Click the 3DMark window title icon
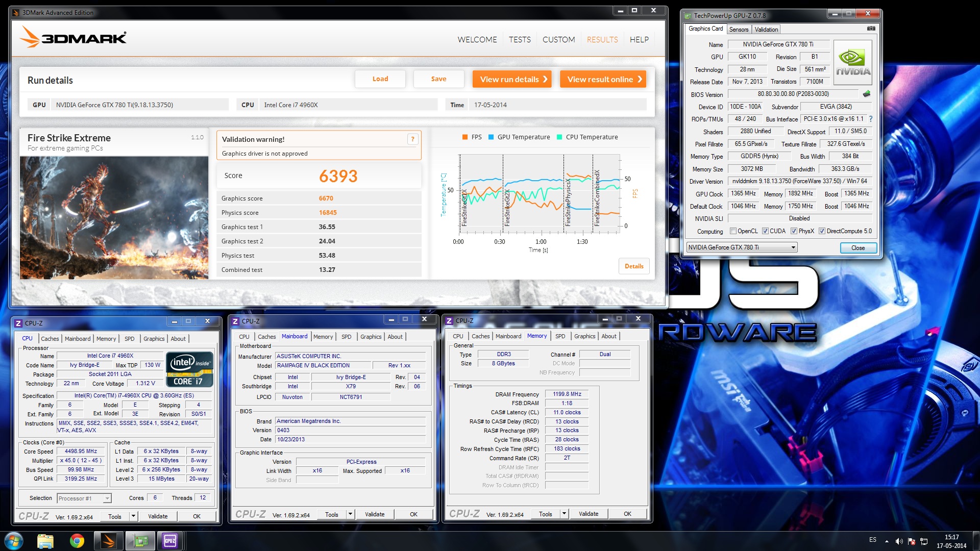Screen dimensions: 980x551 pyautogui.click(x=15, y=12)
